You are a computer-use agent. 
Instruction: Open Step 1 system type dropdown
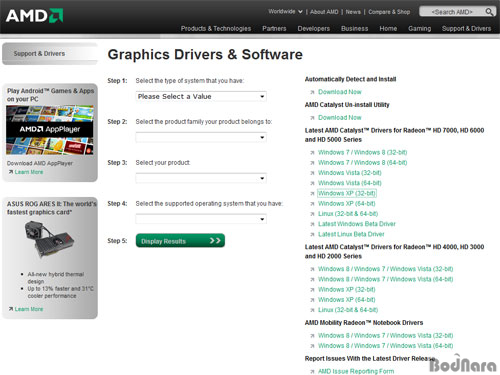coord(201,96)
